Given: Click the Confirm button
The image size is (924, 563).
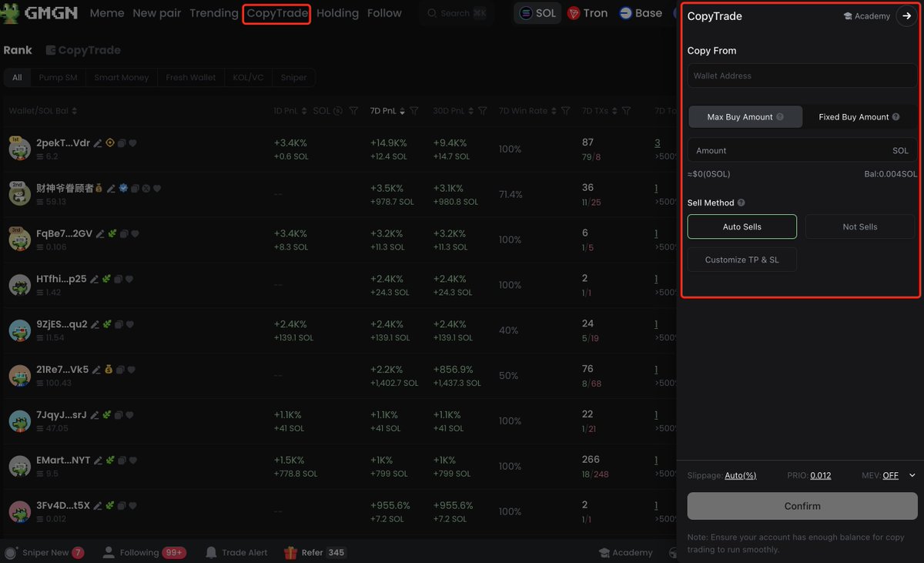Looking at the screenshot, I should pos(802,506).
